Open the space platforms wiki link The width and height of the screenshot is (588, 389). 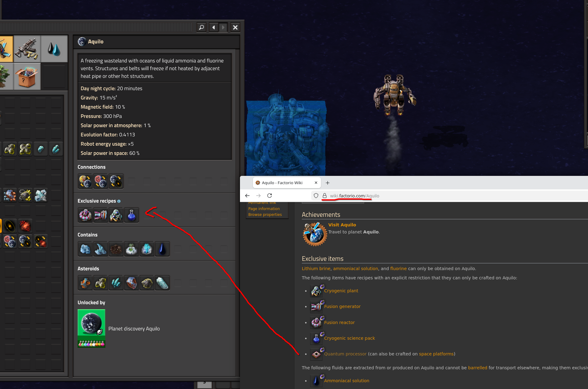[x=436, y=354]
